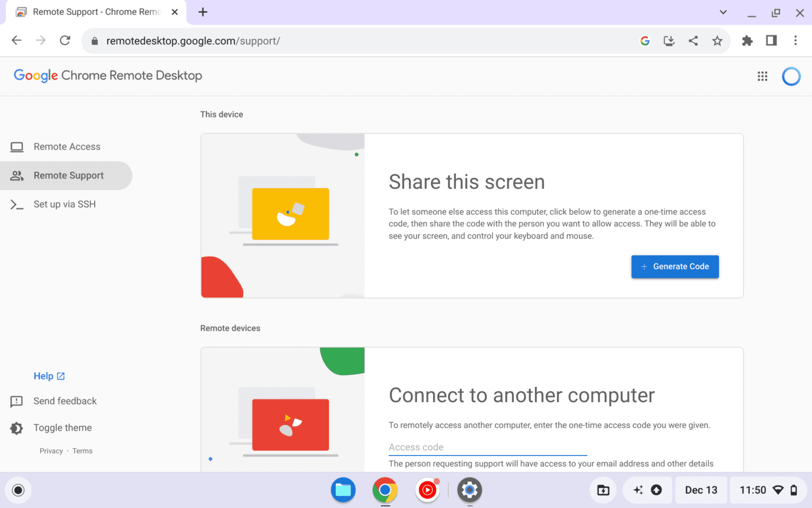The height and width of the screenshot is (508, 812).
Task: Launch YouTube from the shelf
Action: tap(427, 490)
